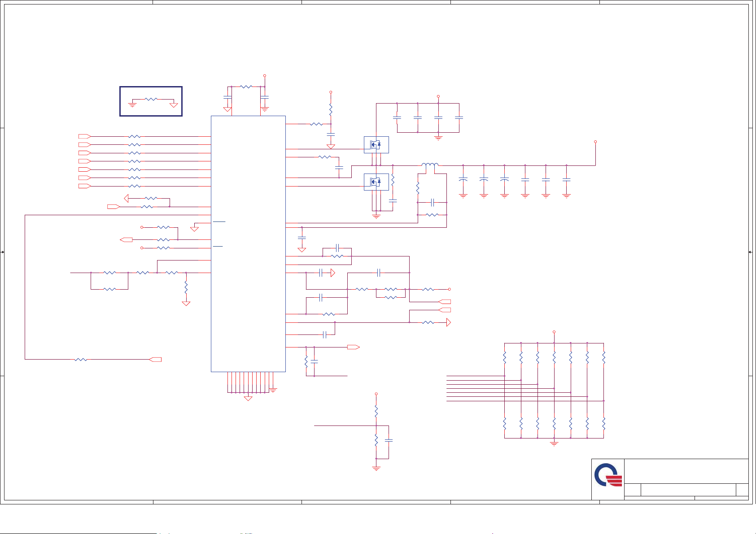Click the earth ground symbol inside the blue box
Screen dimensions: 756x534
tap(132, 105)
